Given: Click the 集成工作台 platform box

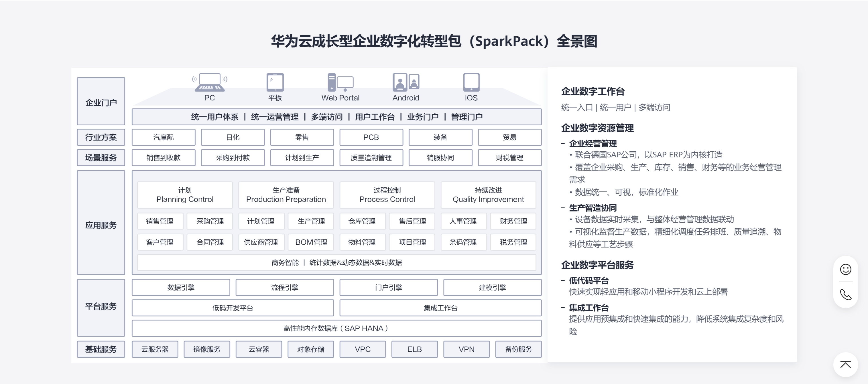Looking at the screenshot, I should pyautogui.click(x=440, y=308).
